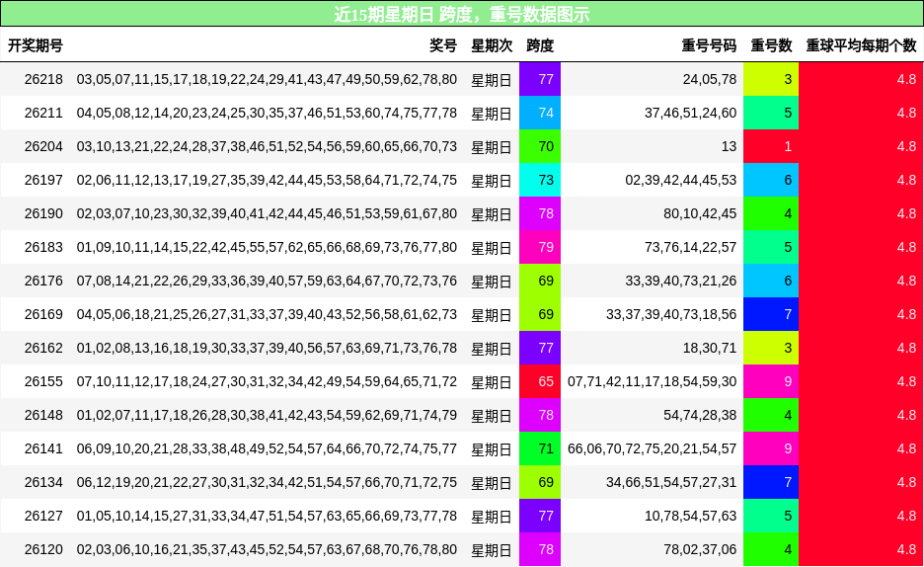Click the 重号数 column header
Screen dimensions: 924x567
[x=771, y=45]
